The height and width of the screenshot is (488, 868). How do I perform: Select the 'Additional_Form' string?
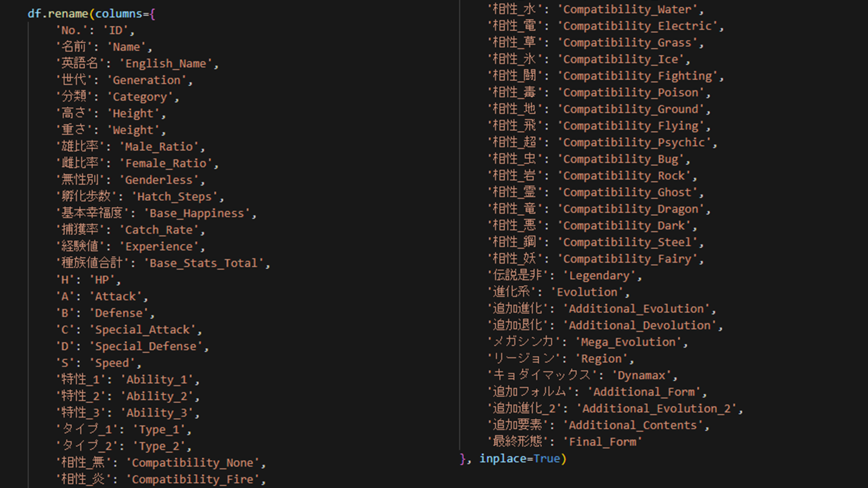644,391
